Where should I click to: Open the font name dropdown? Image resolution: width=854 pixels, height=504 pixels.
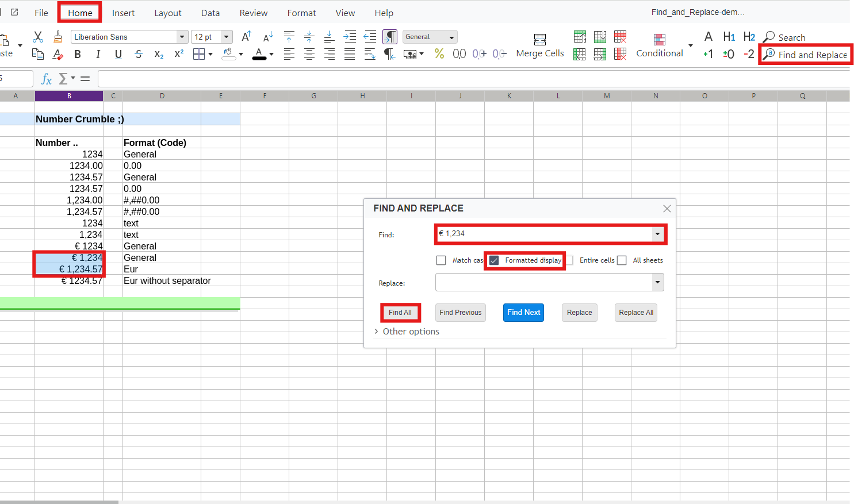182,36
